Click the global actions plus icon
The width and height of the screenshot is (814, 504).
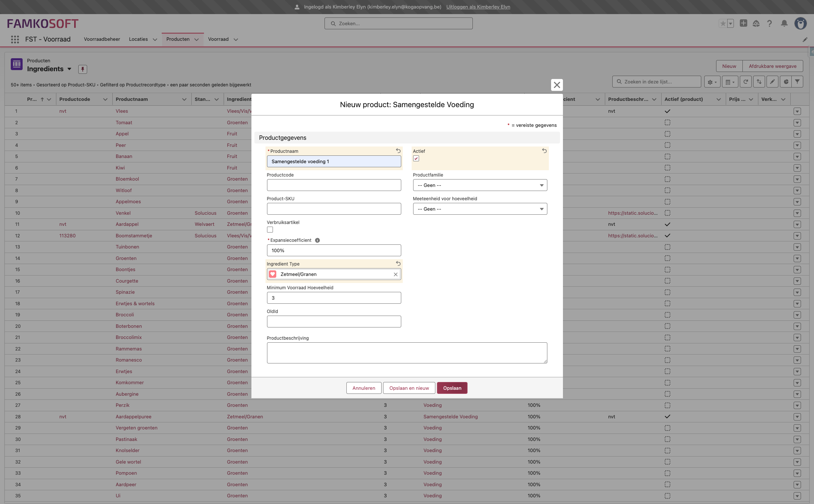point(743,23)
